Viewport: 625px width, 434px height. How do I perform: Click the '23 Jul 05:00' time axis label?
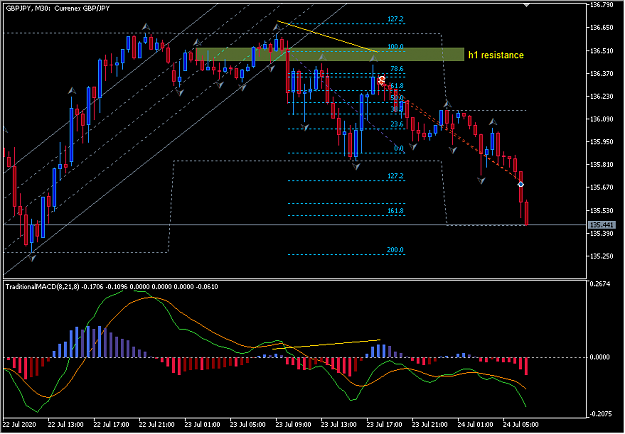click(x=248, y=424)
